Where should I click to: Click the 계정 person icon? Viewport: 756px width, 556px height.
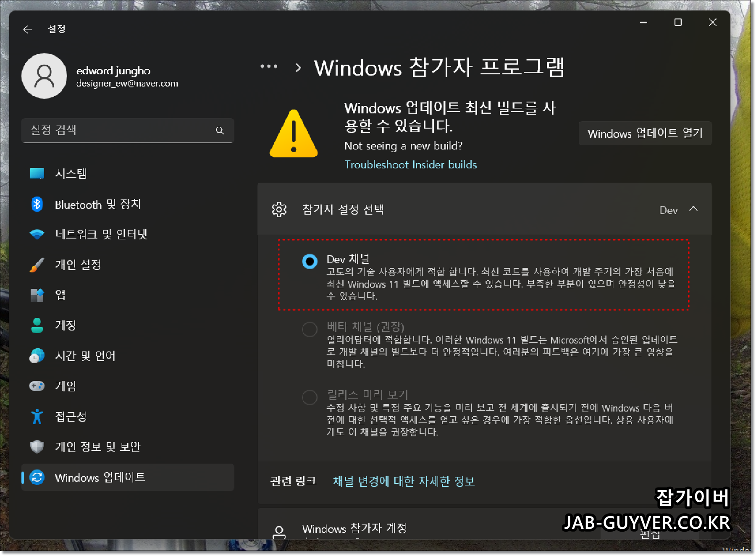pyautogui.click(x=37, y=325)
